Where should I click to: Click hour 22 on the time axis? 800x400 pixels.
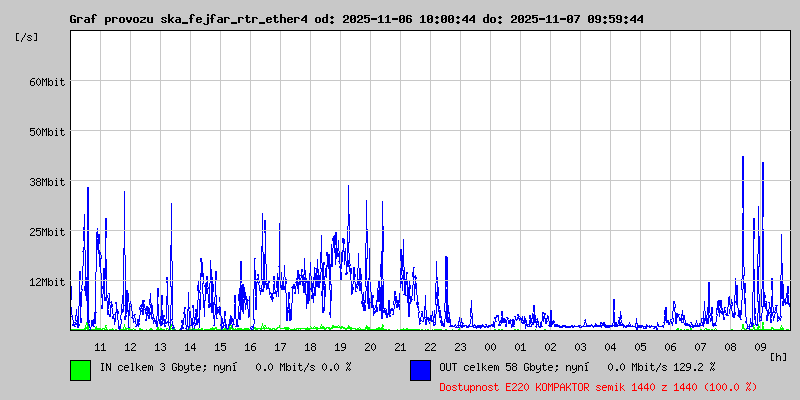(x=430, y=346)
